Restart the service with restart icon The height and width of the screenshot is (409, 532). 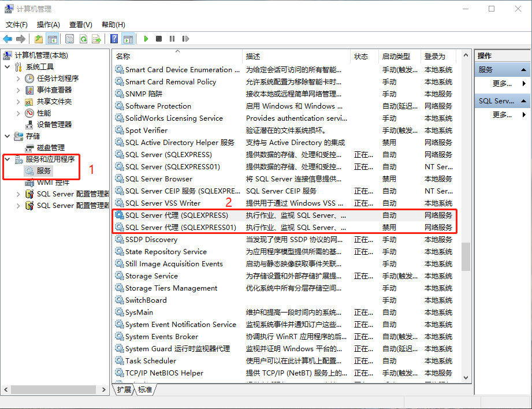click(185, 39)
